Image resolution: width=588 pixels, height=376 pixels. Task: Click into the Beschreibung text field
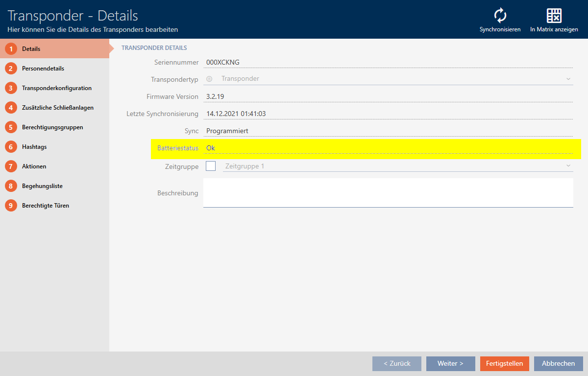click(388, 192)
